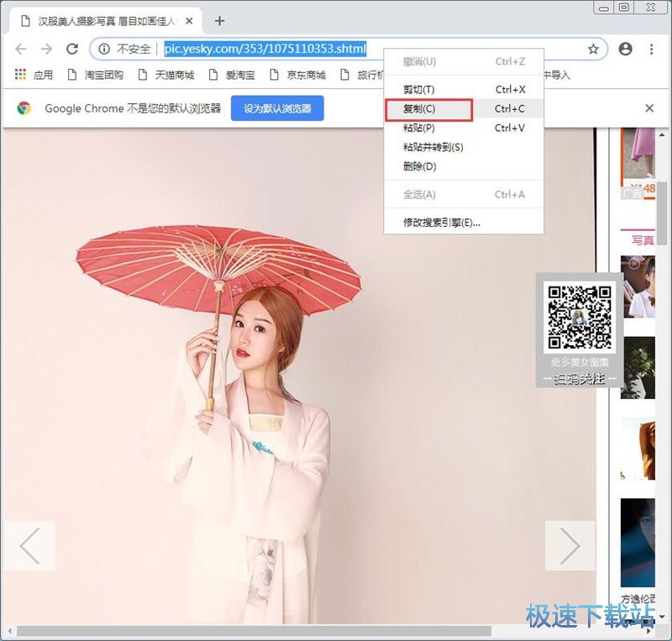
Task: Go to next photo with right arrow
Action: 570,546
